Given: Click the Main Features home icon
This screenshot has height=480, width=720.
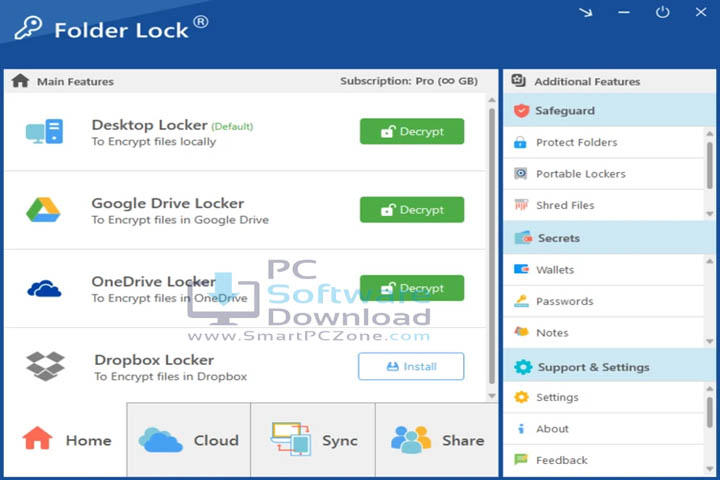Looking at the screenshot, I should [x=20, y=81].
